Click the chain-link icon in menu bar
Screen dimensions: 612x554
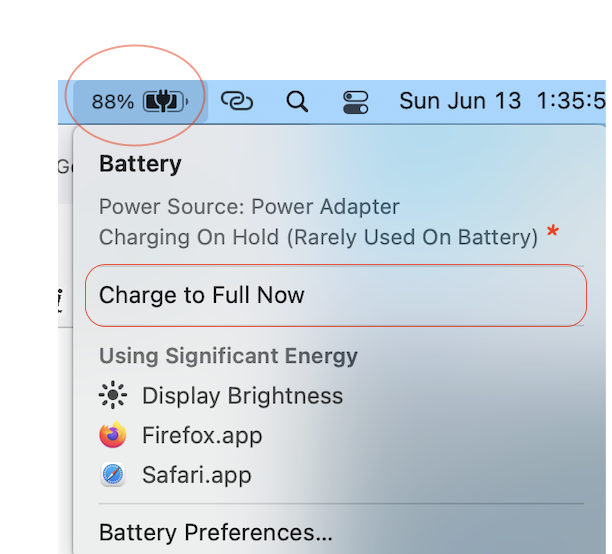[236, 101]
